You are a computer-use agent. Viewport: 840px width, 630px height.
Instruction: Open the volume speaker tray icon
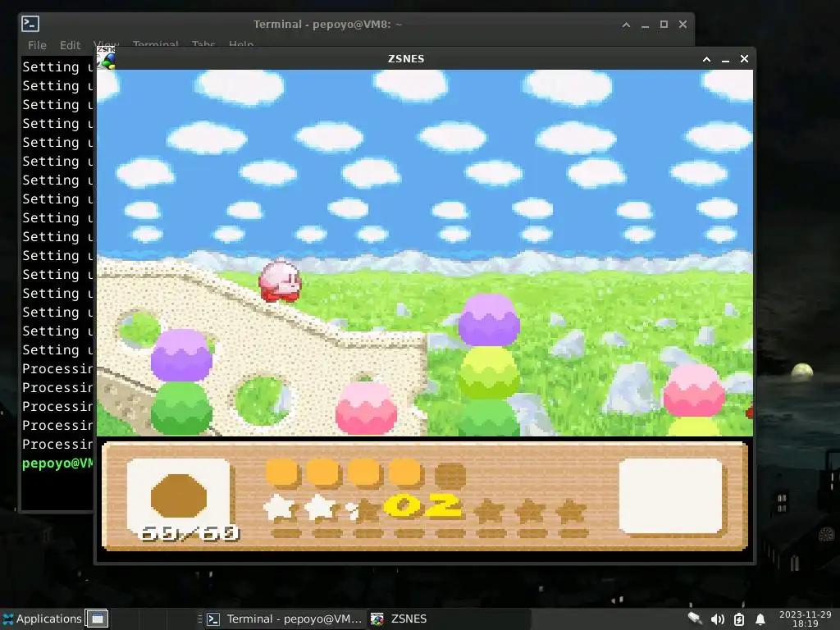[x=717, y=619]
